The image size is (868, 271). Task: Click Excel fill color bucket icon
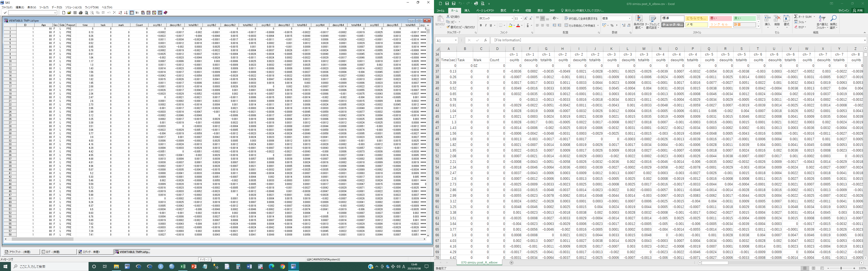point(510,25)
